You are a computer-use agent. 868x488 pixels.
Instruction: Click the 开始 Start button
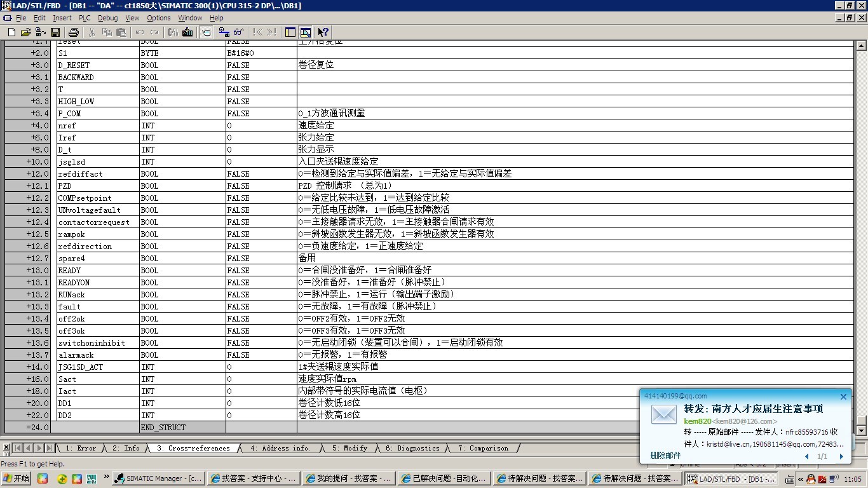[17, 478]
